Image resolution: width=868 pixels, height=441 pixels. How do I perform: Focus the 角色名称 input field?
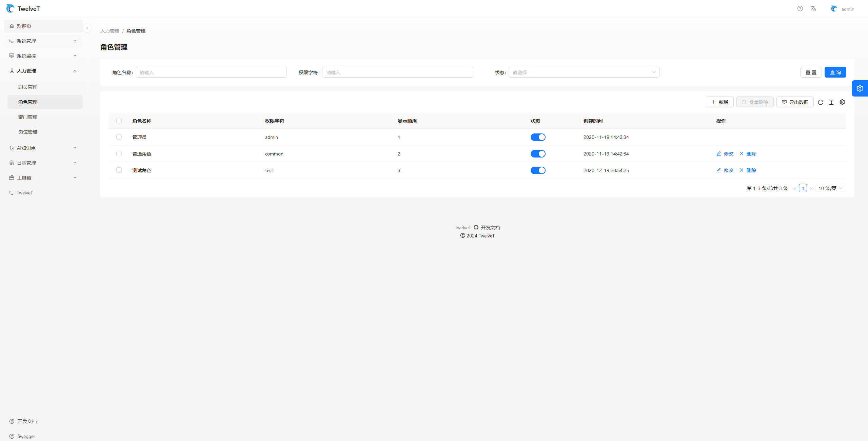[x=211, y=72]
